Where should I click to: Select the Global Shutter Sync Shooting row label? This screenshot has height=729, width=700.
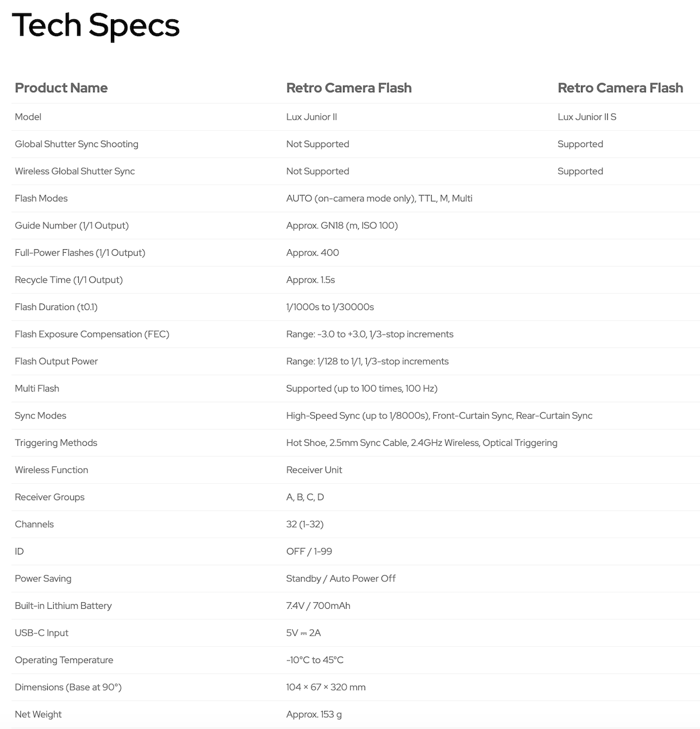pyautogui.click(x=76, y=144)
